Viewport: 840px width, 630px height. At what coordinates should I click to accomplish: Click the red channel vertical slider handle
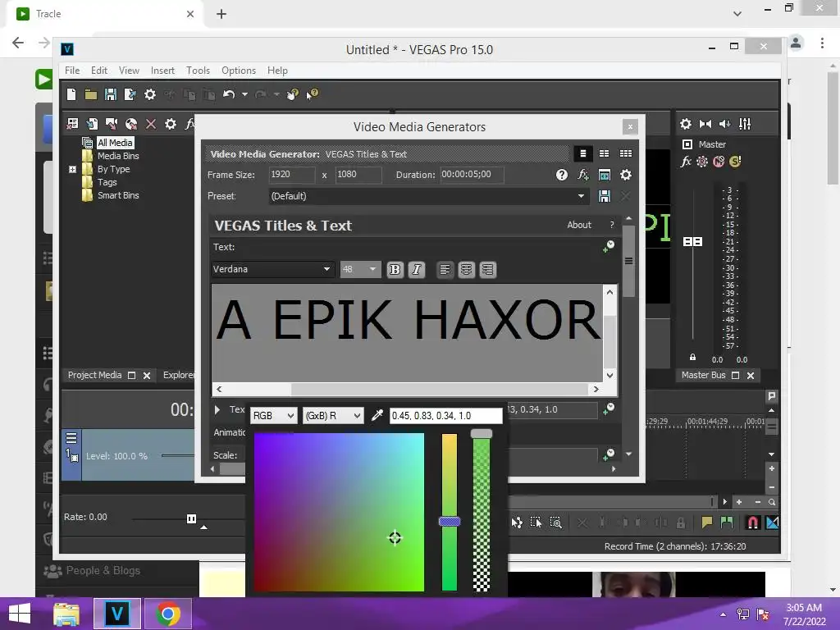point(450,521)
